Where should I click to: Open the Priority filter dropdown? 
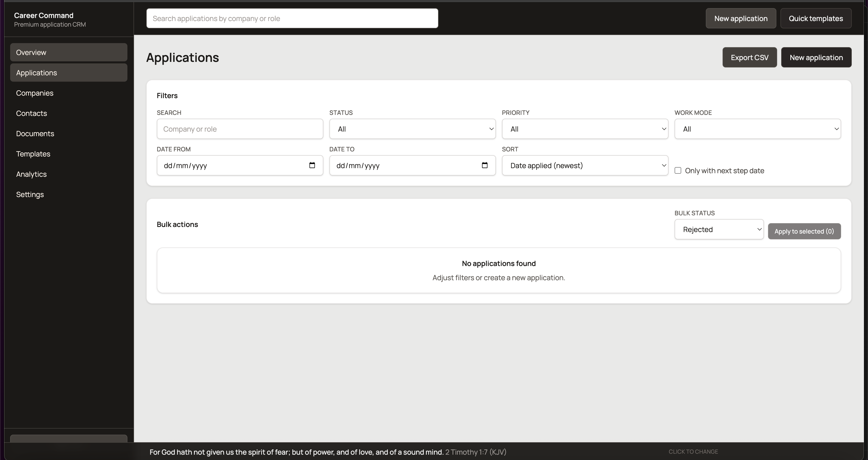(585, 129)
